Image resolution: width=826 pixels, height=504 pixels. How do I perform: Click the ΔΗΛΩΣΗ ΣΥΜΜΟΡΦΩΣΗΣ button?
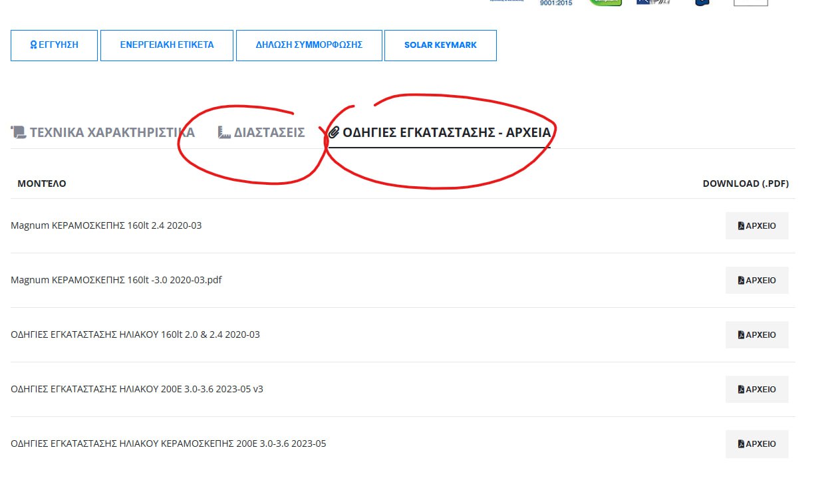coord(309,45)
